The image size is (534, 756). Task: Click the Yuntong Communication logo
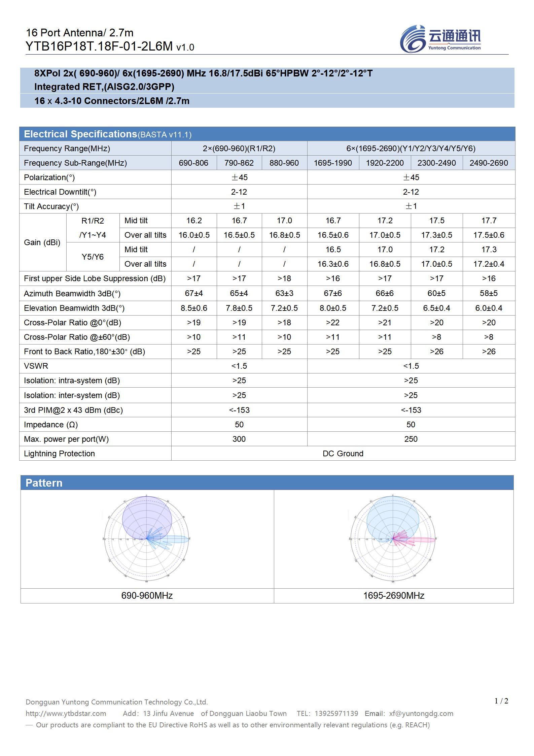click(440, 39)
